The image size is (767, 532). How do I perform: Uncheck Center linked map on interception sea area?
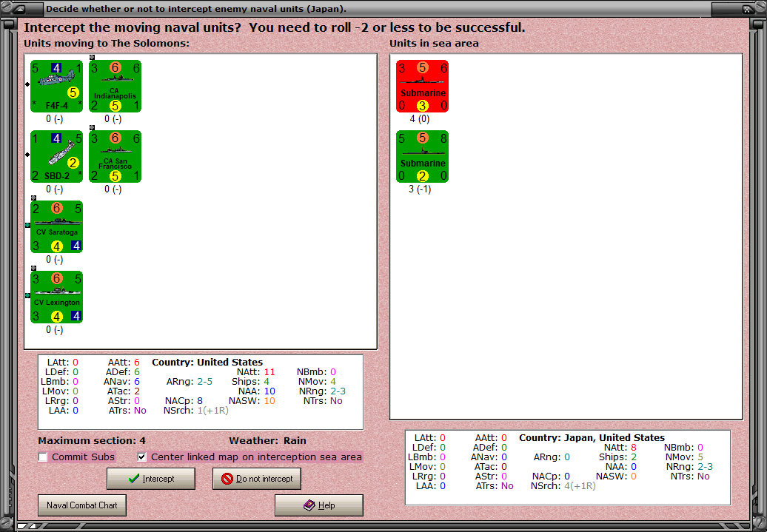[x=142, y=457]
